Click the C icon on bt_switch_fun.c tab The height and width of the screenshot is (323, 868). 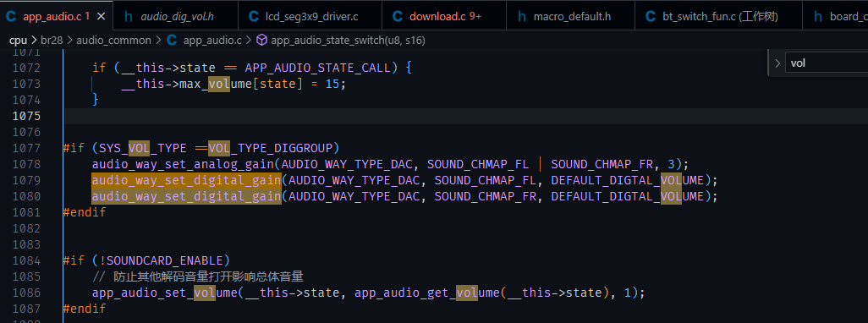click(651, 16)
